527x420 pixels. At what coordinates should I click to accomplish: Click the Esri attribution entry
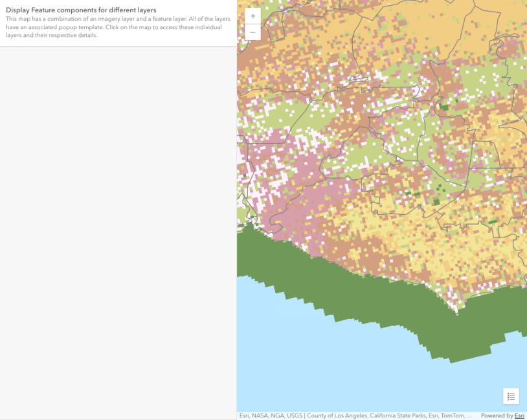[x=244, y=415]
